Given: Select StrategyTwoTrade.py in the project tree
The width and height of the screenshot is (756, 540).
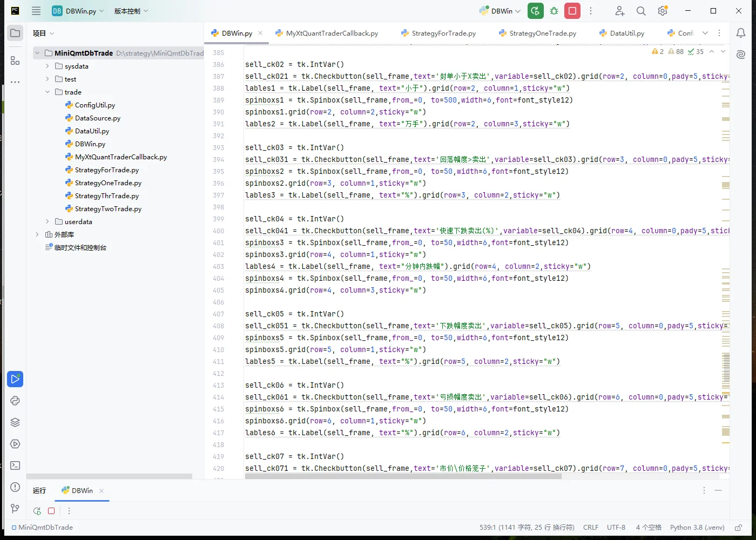Looking at the screenshot, I should point(108,208).
